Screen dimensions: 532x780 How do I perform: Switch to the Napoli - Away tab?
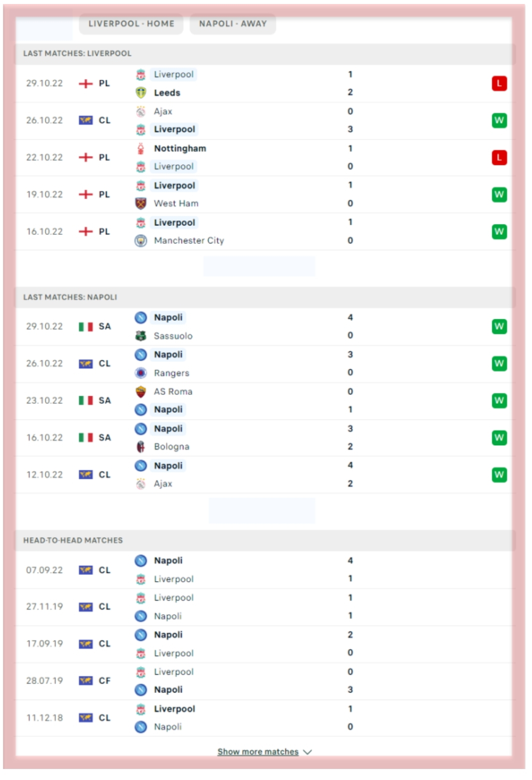tap(233, 24)
